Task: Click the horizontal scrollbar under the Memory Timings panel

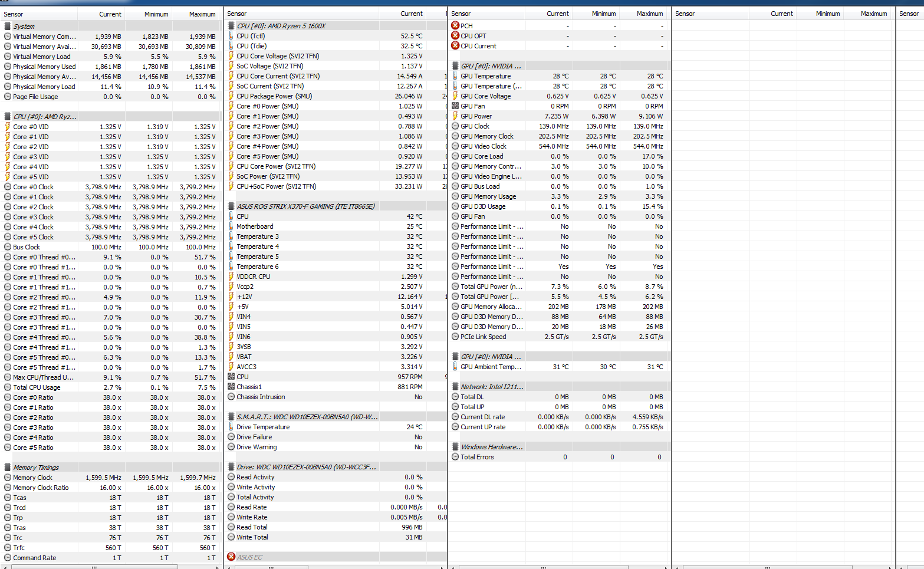Action: (94, 567)
